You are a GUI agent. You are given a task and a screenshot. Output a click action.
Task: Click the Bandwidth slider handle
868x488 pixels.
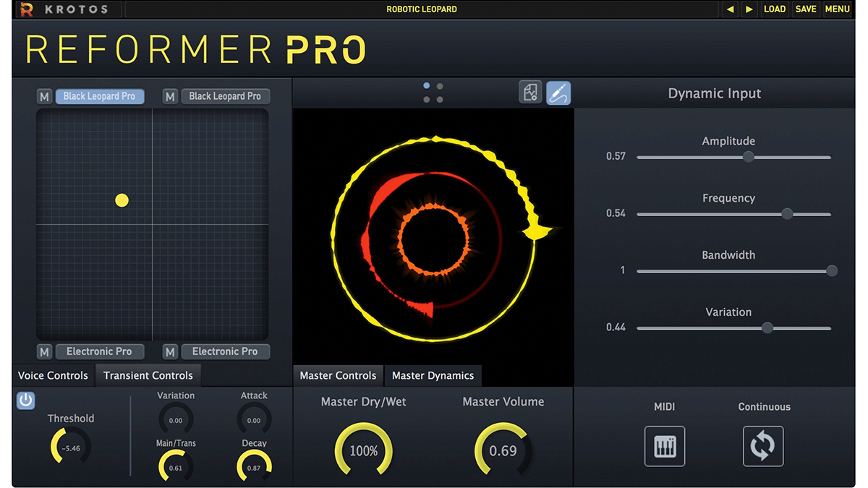pos(832,270)
